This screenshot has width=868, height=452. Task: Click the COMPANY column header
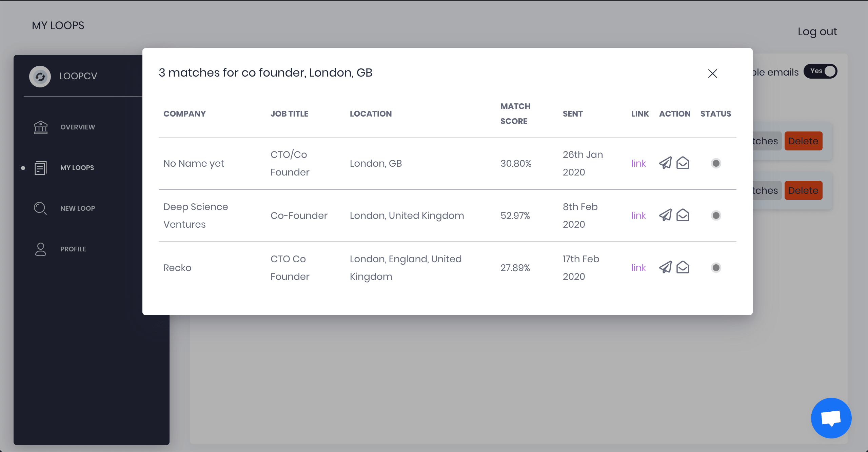click(185, 114)
